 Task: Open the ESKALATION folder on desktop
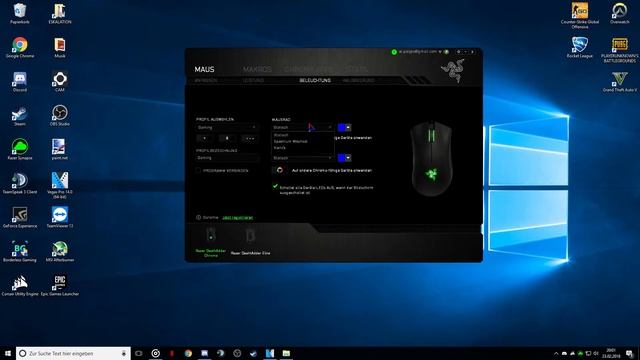(x=60, y=13)
